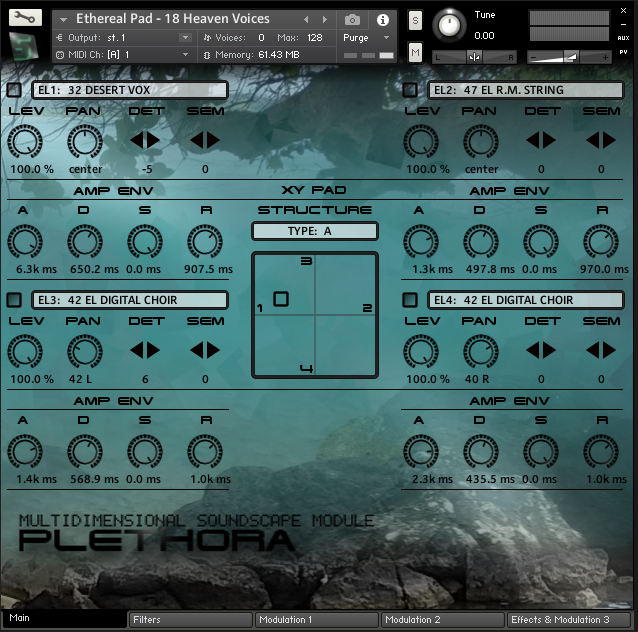Solo the instrument with S button
This screenshot has width=638, height=632.
click(x=415, y=20)
